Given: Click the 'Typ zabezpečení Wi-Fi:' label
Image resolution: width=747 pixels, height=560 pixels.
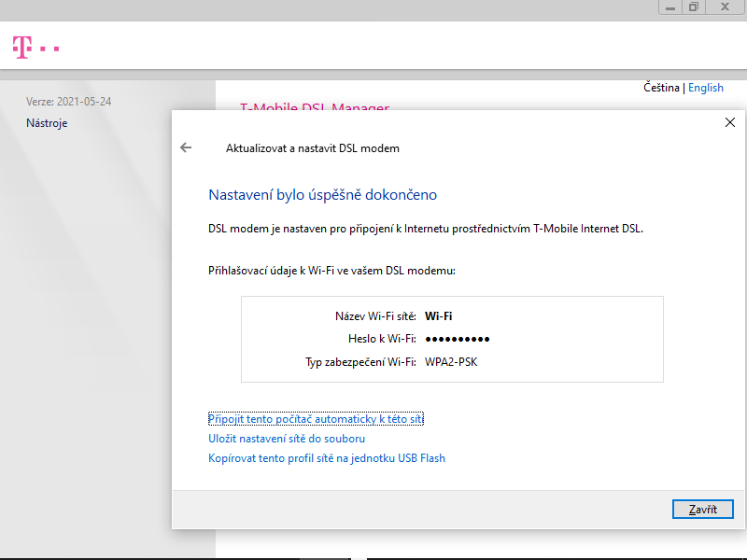Looking at the screenshot, I should tap(360, 362).
